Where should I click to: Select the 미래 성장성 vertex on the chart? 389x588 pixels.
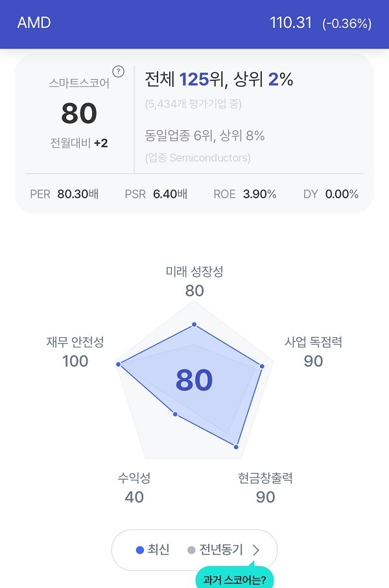coord(194,323)
